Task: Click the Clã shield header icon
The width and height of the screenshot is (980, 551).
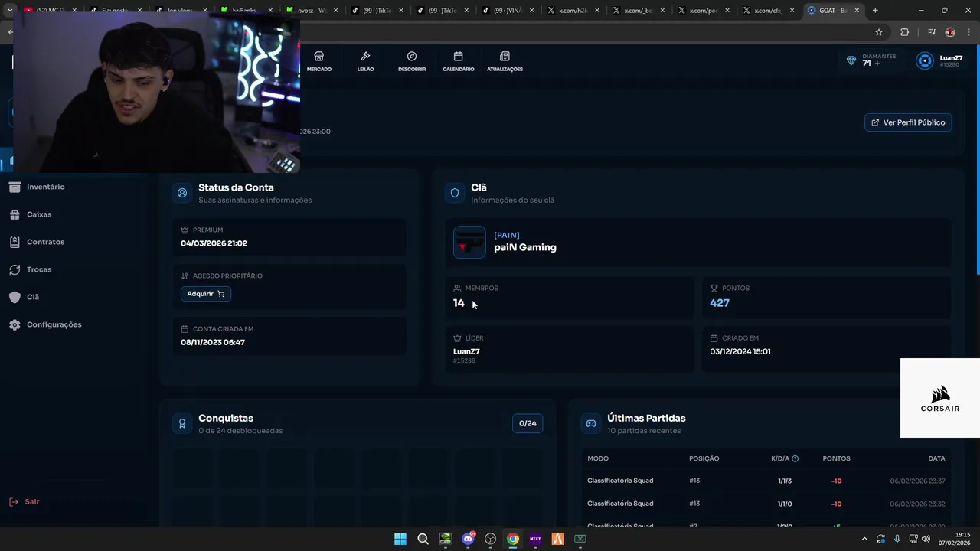Action: [x=455, y=193]
